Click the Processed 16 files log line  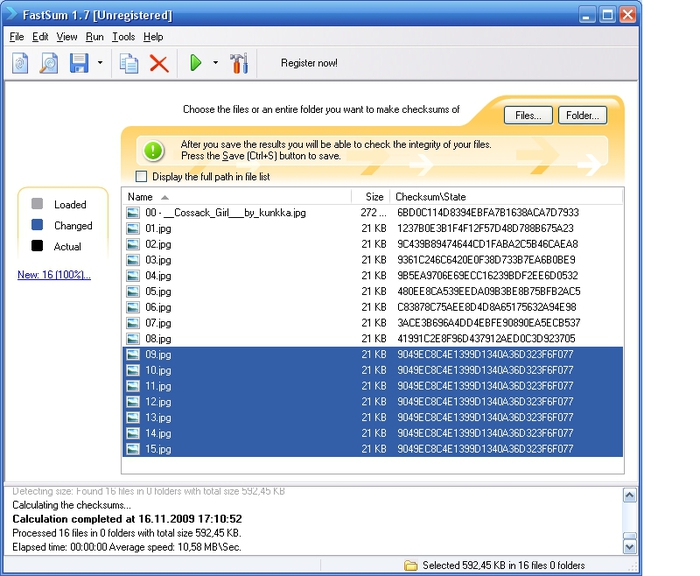tap(127, 533)
